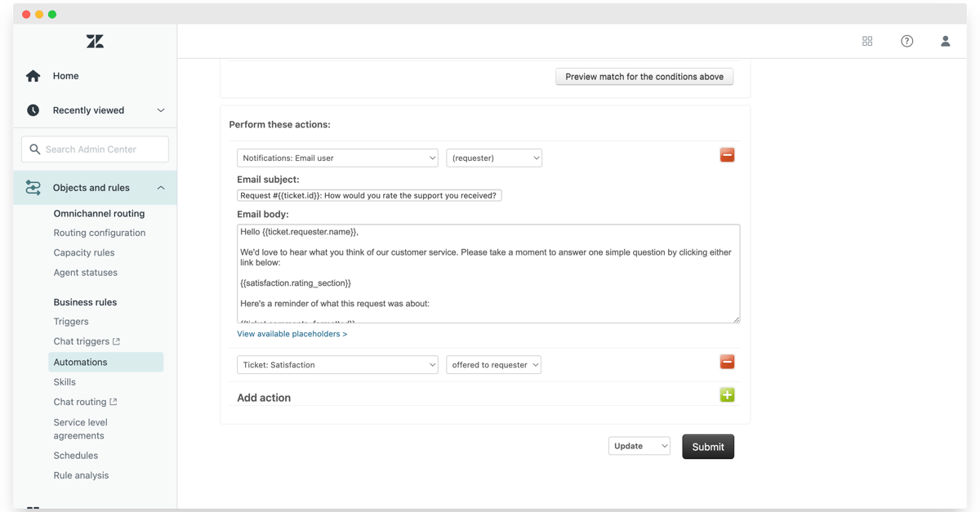This screenshot has width=980, height=512.
Task: Open the Objects and rules icon in sidebar
Action: tap(33, 188)
